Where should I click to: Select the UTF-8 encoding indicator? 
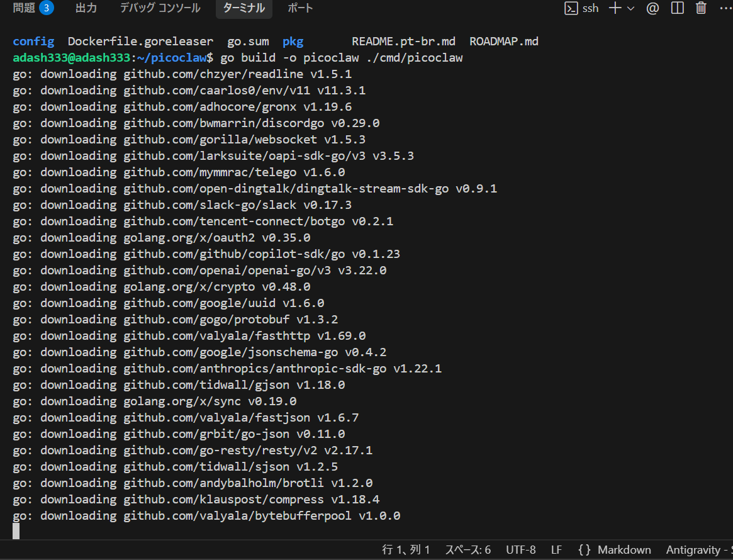[520, 550]
